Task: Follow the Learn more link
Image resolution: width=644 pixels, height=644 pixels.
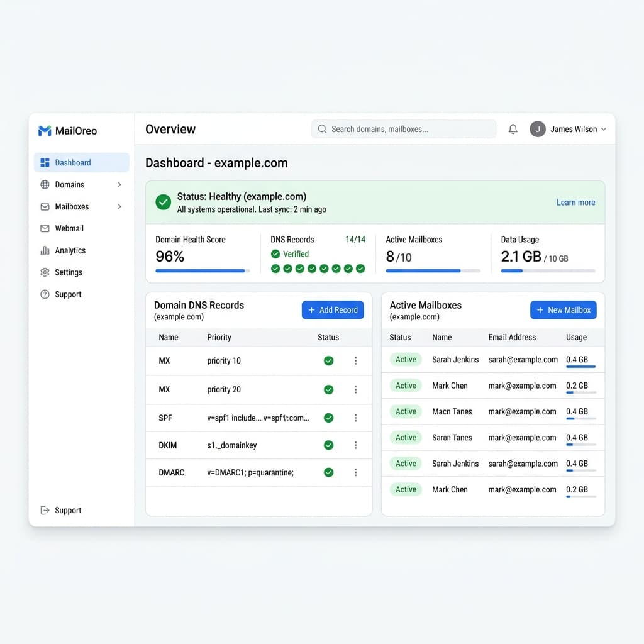Action: click(x=575, y=203)
